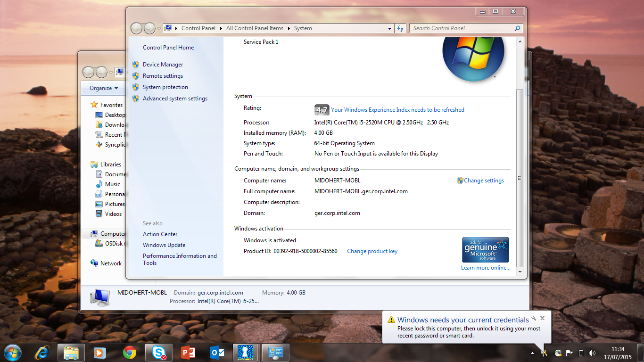
Task: Click the battery power tray icon
Action: tap(581, 353)
